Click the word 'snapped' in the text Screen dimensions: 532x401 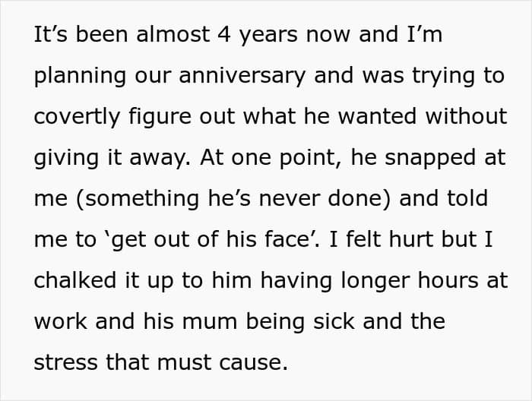[430, 158]
